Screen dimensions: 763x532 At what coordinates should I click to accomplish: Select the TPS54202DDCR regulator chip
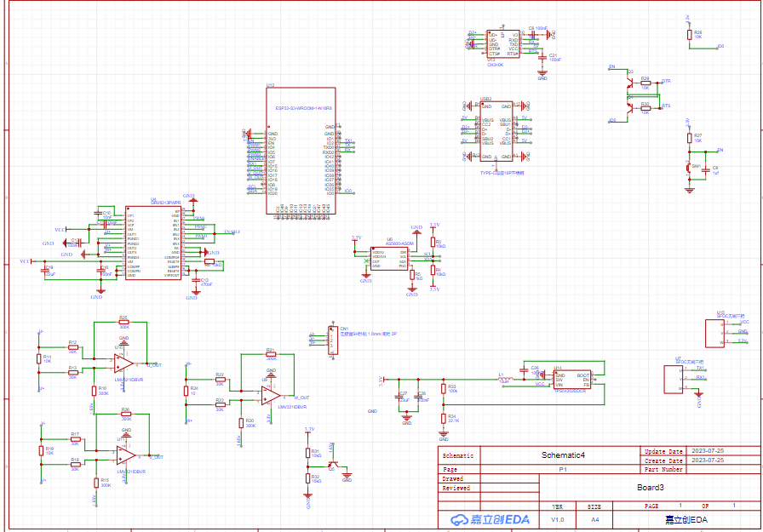click(572, 380)
